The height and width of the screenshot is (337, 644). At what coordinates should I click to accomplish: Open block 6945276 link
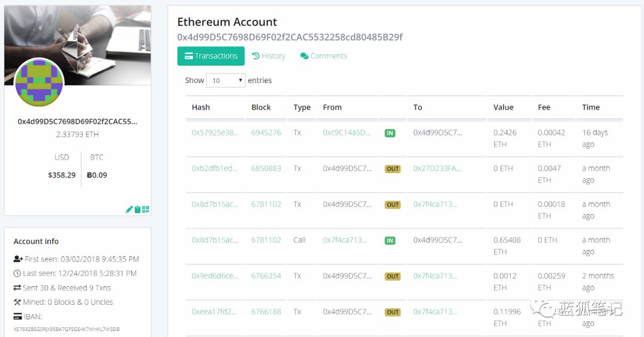tap(266, 133)
